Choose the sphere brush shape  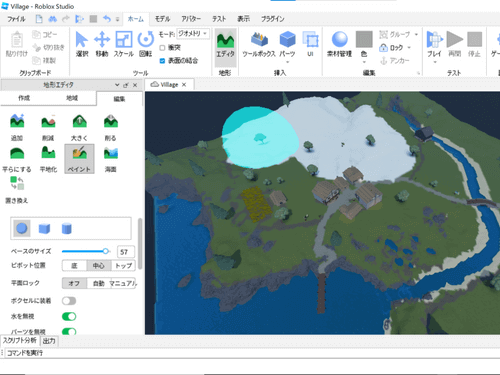[x=22, y=229]
